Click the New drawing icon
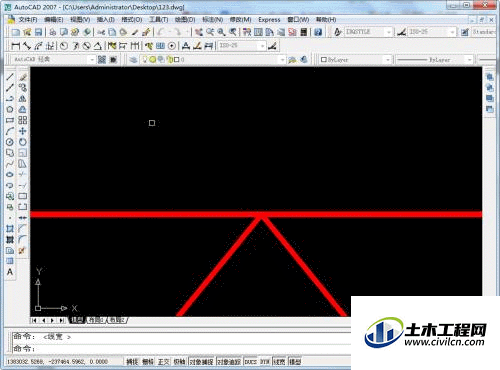500x370 pixels. pos(16,32)
